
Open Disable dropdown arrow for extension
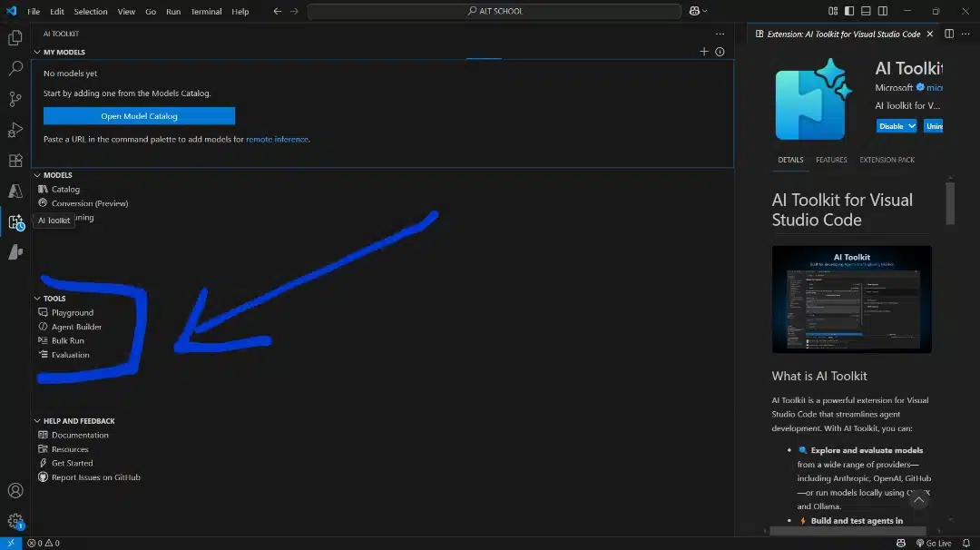[912, 126]
